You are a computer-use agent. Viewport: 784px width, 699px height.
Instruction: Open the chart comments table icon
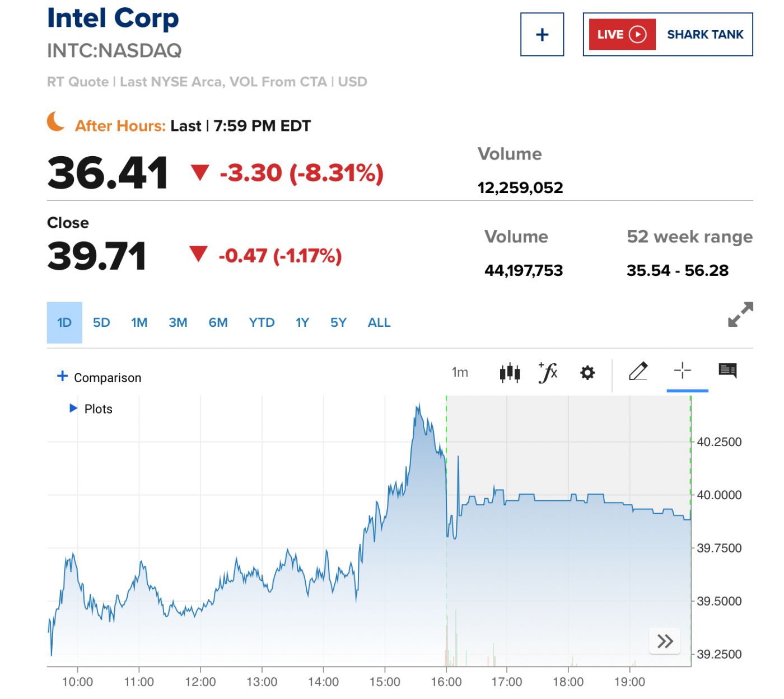727,370
